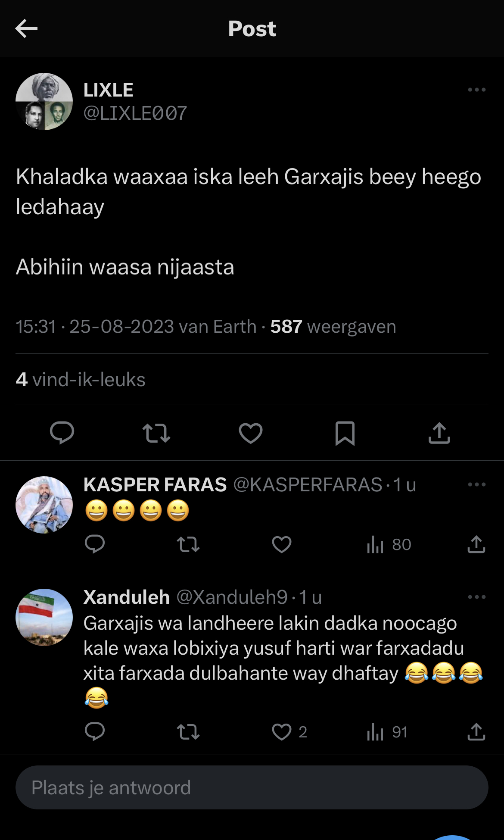
Task: Reply to KASPER FARAS's comment
Action: (95, 544)
